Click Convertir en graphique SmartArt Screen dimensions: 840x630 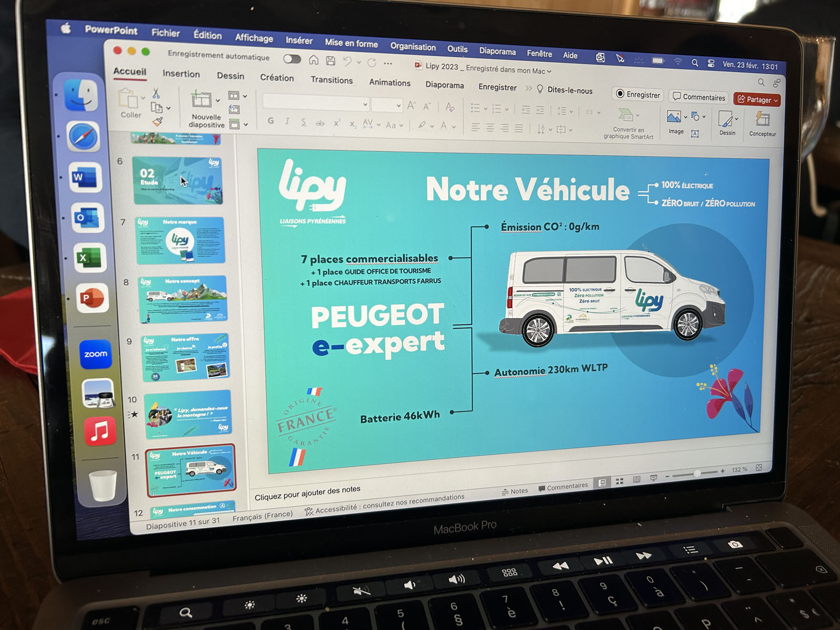click(x=628, y=124)
